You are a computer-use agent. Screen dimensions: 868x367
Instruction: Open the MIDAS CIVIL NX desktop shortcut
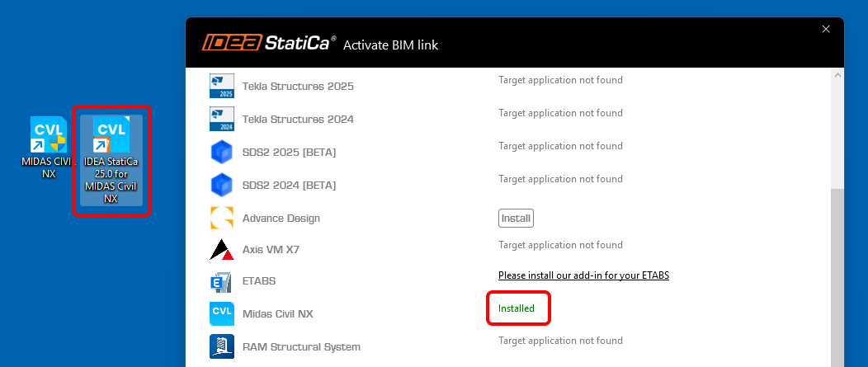click(x=49, y=148)
